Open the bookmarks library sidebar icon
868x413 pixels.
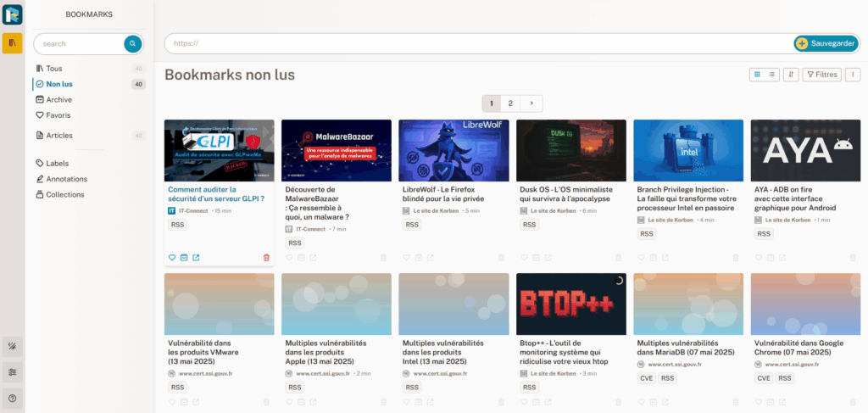click(x=12, y=43)
